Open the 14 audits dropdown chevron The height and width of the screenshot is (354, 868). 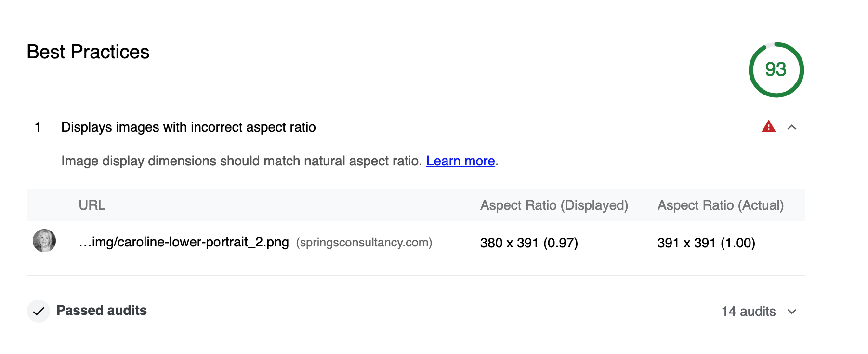coord(791,312)
